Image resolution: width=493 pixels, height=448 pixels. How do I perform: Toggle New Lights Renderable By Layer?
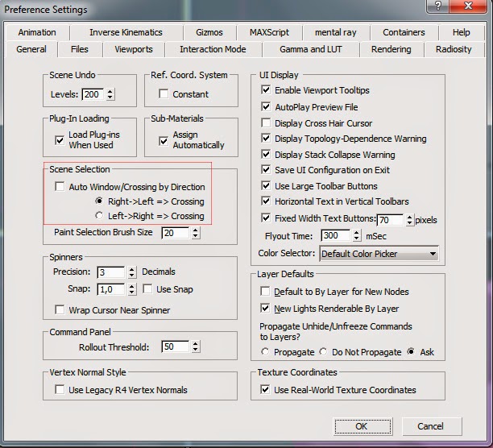tap(265, 308)
